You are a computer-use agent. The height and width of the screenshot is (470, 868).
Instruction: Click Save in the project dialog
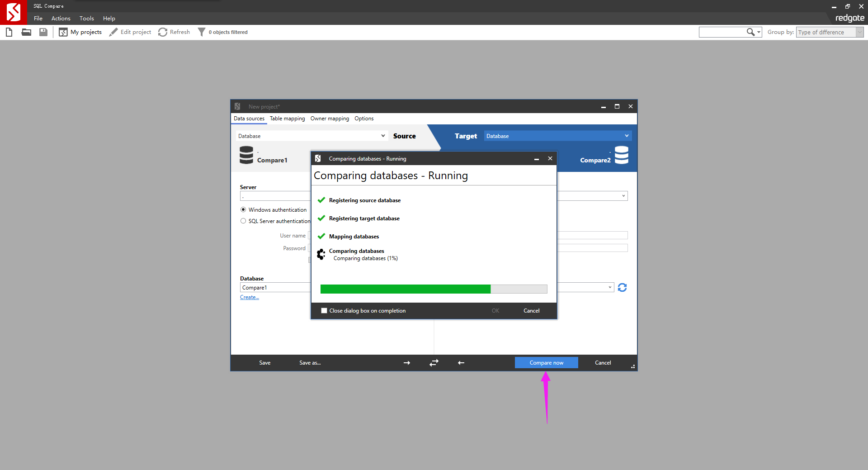coord(265,363)
